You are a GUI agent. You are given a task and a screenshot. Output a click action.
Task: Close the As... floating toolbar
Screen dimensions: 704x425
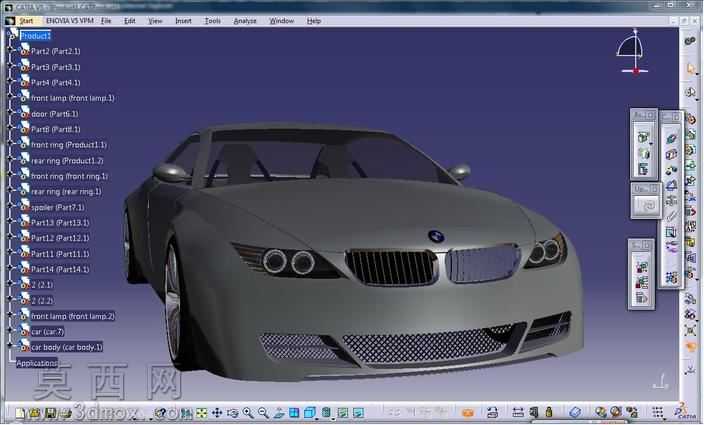coord(651,116)
